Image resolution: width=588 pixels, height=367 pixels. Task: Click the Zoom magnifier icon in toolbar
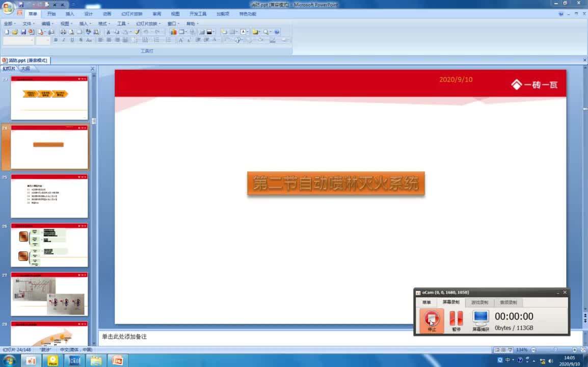[266, 32]
